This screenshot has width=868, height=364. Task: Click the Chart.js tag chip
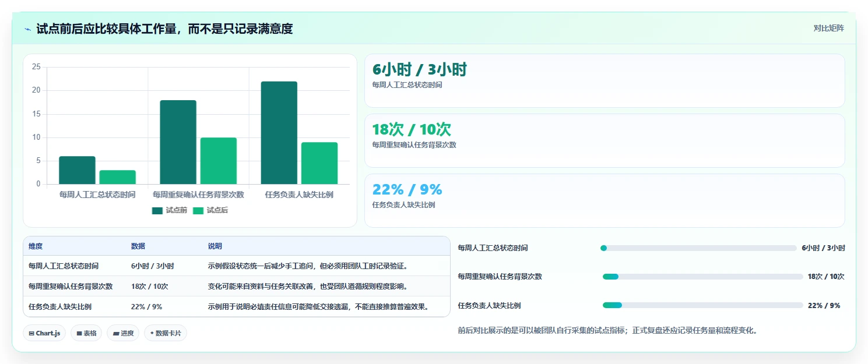pos(44,333)
